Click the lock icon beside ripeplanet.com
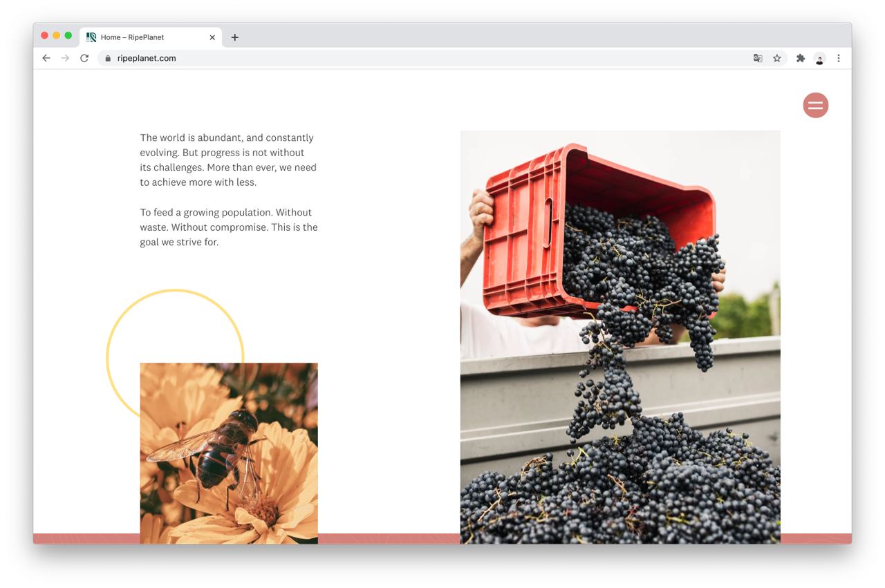Screen dimensions: 885x588 (x=108, y=58)
